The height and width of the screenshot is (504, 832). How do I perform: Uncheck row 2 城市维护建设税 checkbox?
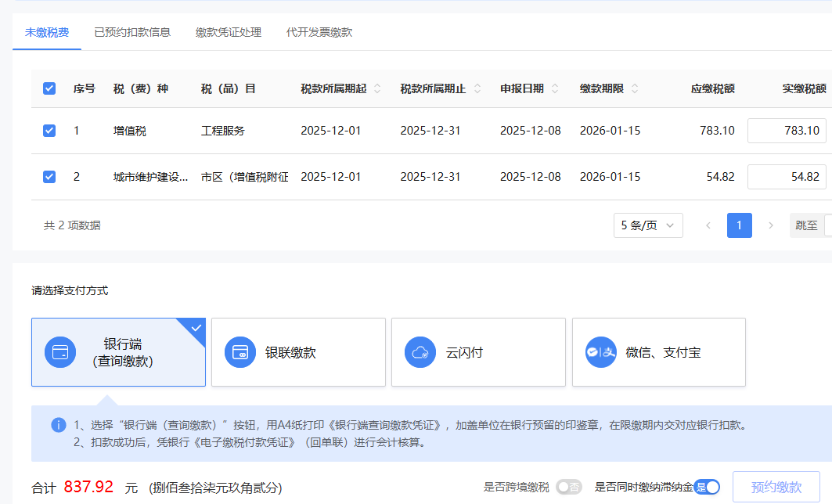[49, 177]
